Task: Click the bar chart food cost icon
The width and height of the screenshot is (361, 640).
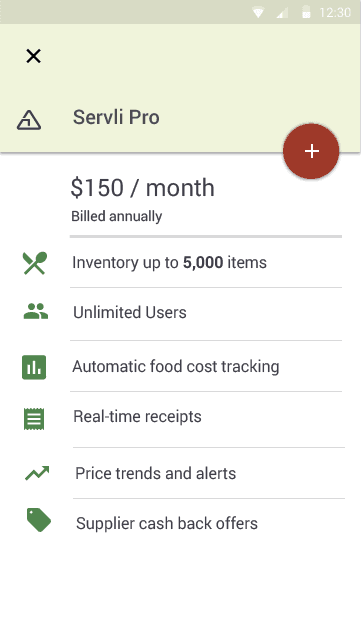Action: (34, 367)
